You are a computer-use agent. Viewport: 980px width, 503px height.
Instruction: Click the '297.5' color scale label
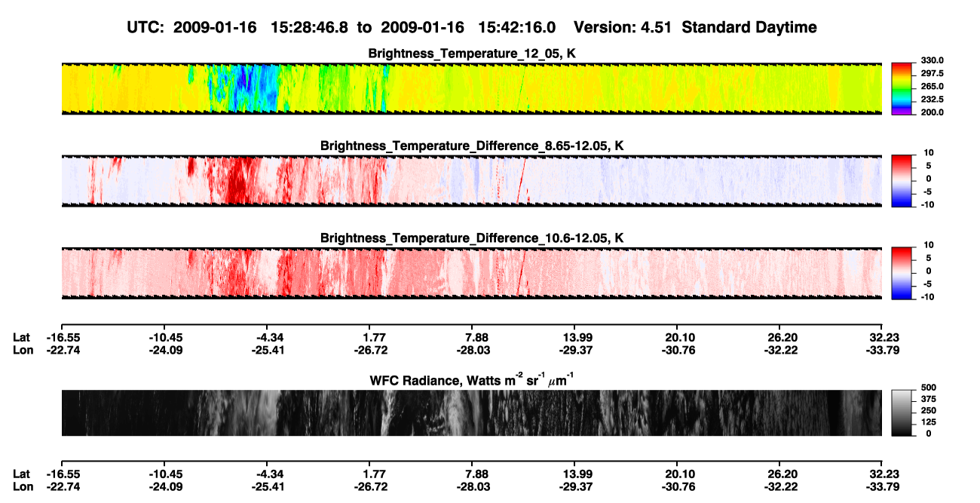(933, 74)
